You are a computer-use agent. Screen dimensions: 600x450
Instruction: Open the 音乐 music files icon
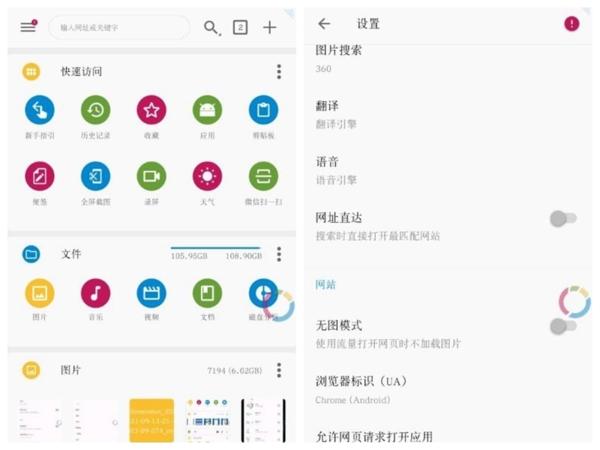click(96, 294)
